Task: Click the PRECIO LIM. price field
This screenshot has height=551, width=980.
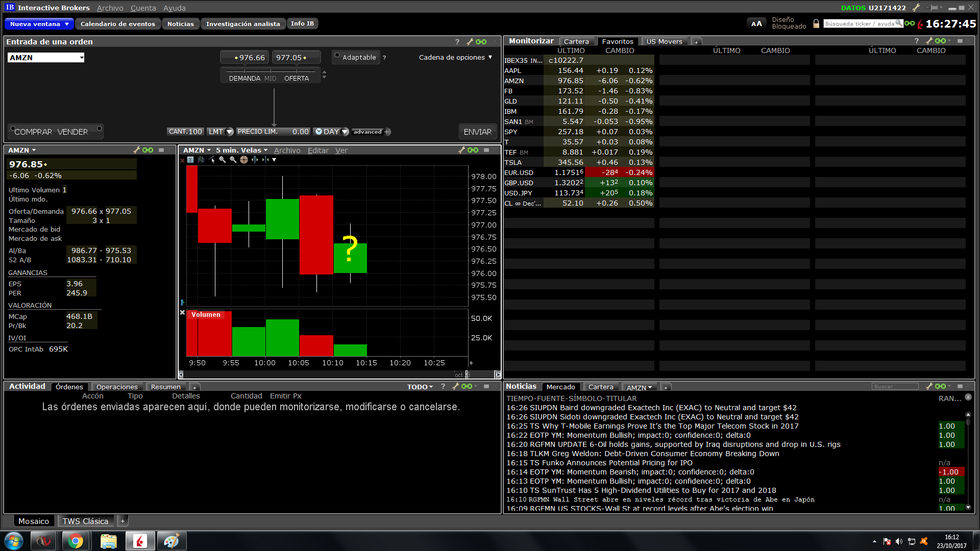Action: [273, 132]
